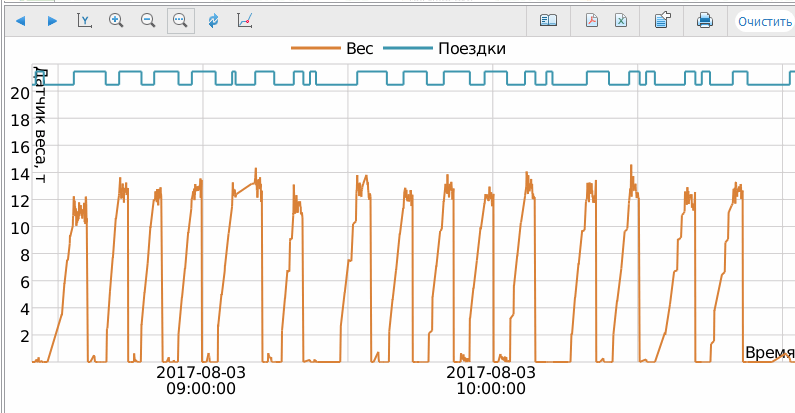Toggle the Поездки series in legend
Viewport: 795px width, 413px height.
[472, 48]
